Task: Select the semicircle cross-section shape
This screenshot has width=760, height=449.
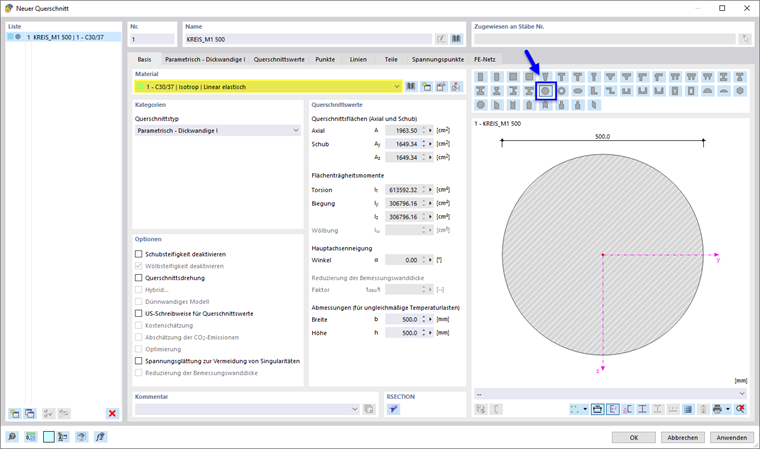Action: click(708, 91)
